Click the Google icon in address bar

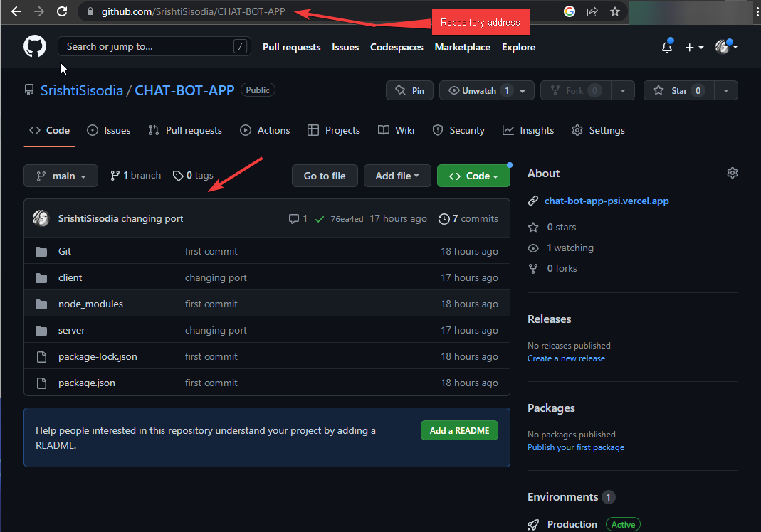tap(570, 11)
